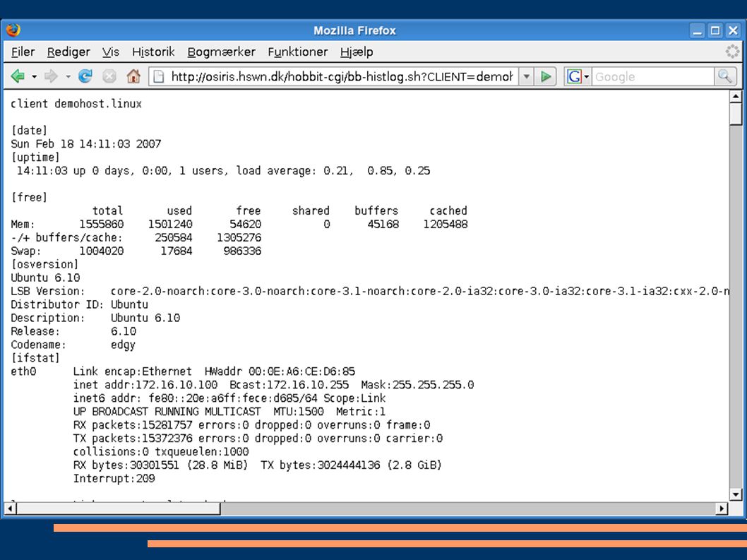Maximize the Mozilla Firefox window
Viewport: 747px width, 560px height.
pos(715,31)
